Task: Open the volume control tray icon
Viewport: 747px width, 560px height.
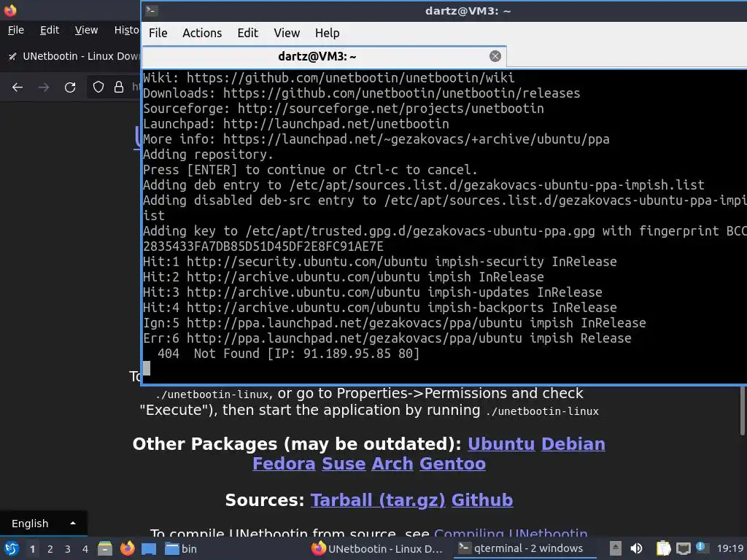Action: (x=636, y=548)
